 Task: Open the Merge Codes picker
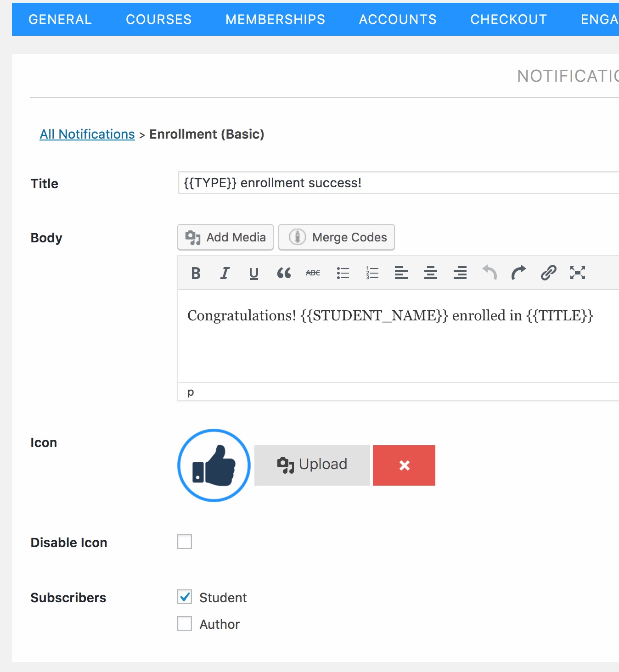click(x=337, y=237)
